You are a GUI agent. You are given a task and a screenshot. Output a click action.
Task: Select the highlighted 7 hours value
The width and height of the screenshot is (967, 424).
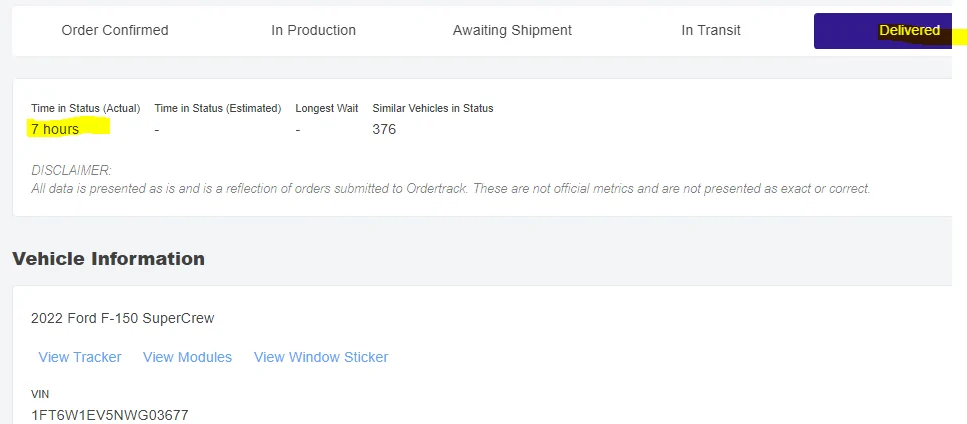(x=55, y=129)
